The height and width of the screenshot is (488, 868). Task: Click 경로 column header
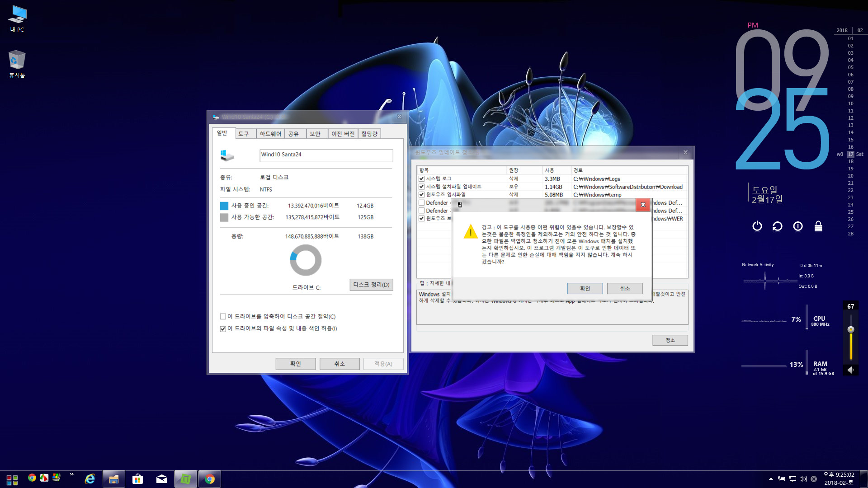[629, 170]
